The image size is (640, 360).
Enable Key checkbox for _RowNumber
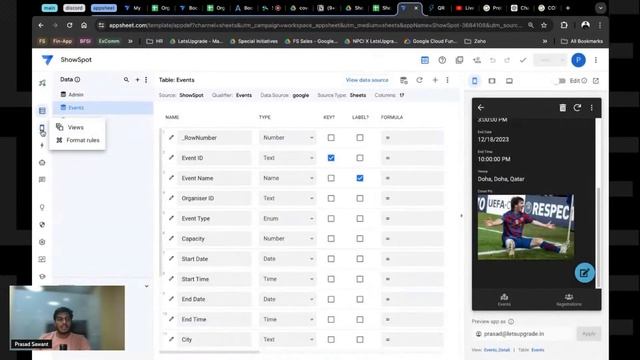(x=331, y=138)
